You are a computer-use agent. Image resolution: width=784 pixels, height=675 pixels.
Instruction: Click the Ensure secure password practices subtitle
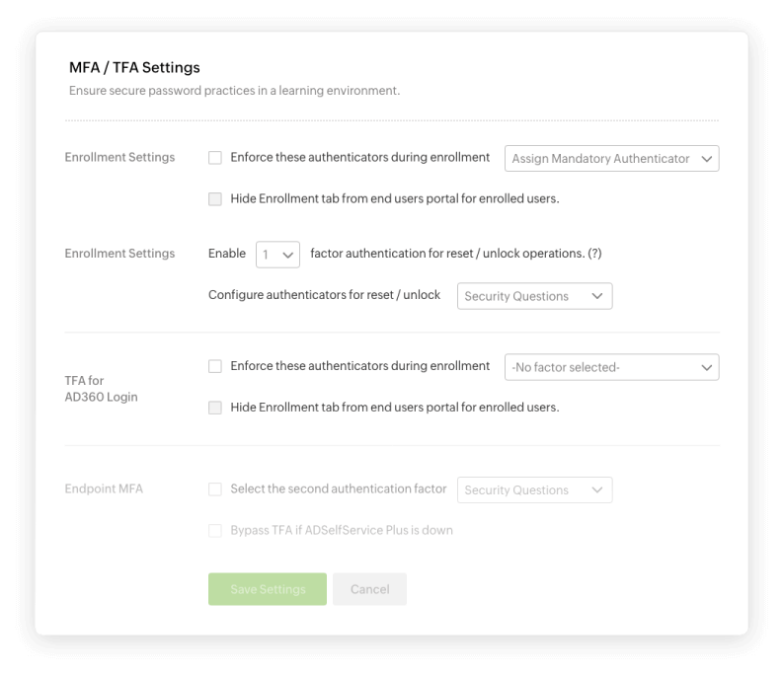[x=234, y=91]
